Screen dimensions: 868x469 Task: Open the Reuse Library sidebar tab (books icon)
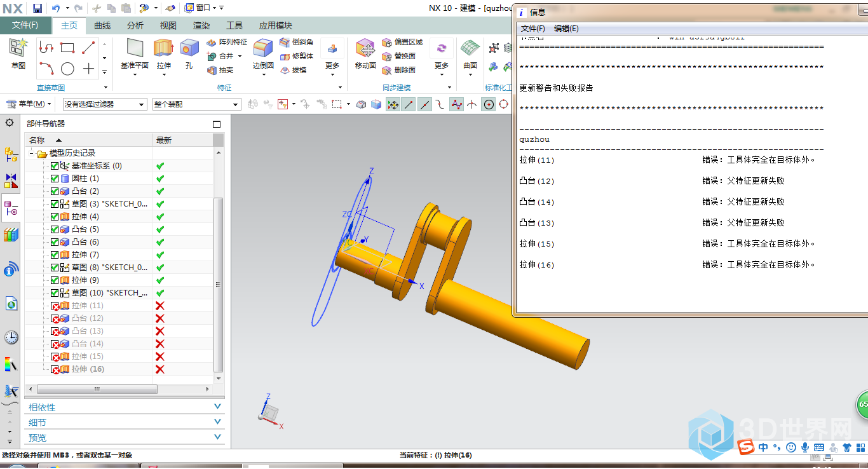tap(11, 235)
